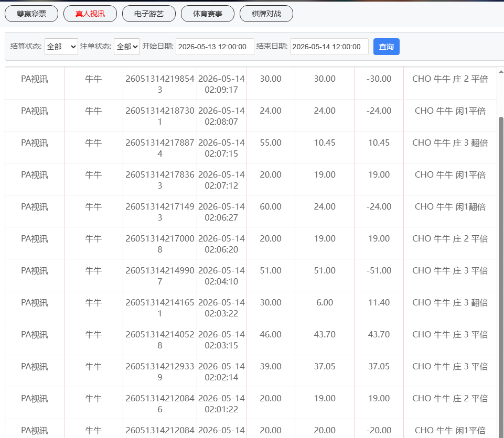The height and width of the screenshot is (438, 504).
Task: Click the -51.00 loss cell
Action: pos(379,270)
